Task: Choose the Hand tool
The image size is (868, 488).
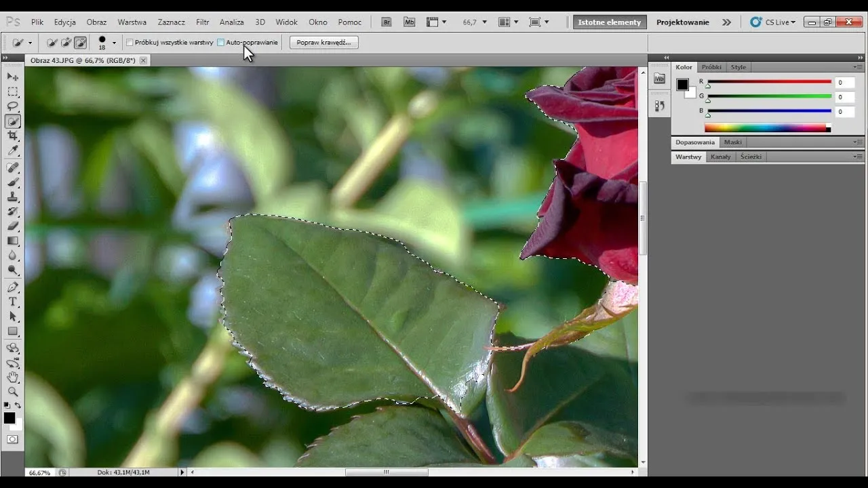Action: pos(13,377)
